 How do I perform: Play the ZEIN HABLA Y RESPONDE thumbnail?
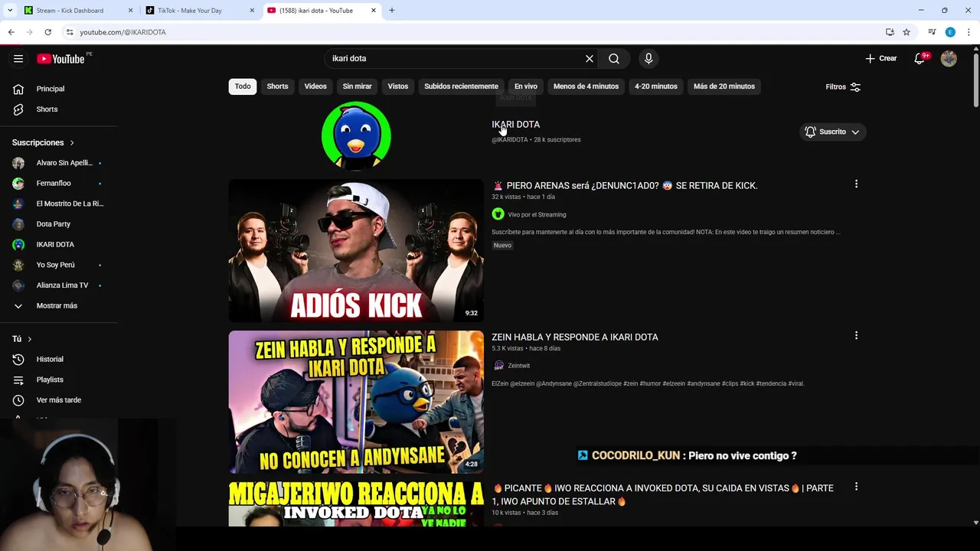[356, 402]
